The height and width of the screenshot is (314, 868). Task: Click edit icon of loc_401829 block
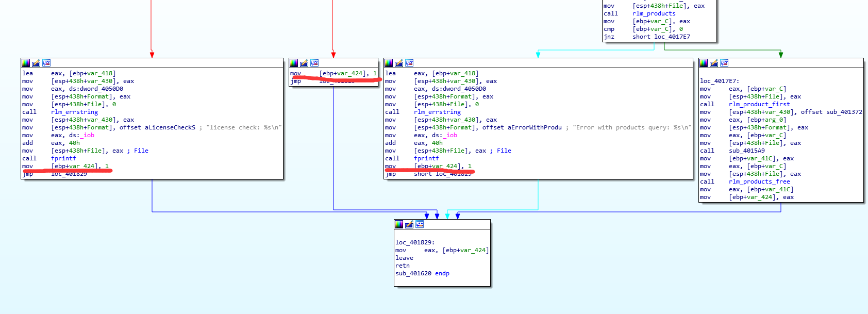click(x=409, y=224)
